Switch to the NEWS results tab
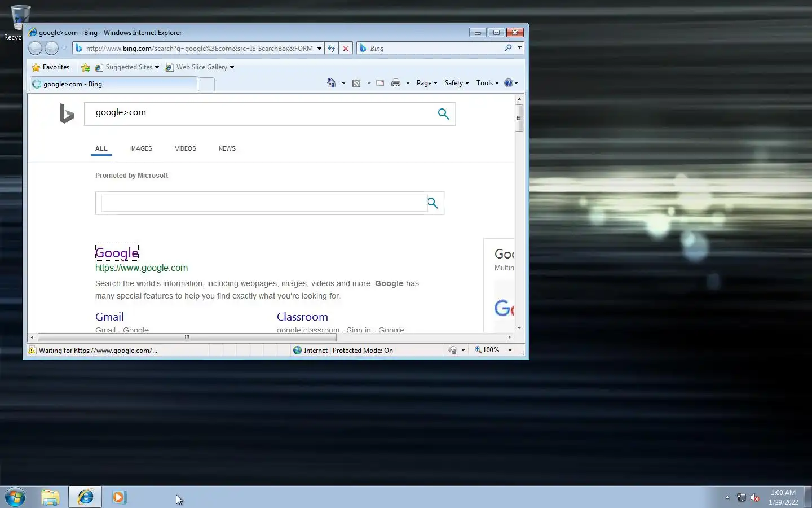 click(227, 149)
